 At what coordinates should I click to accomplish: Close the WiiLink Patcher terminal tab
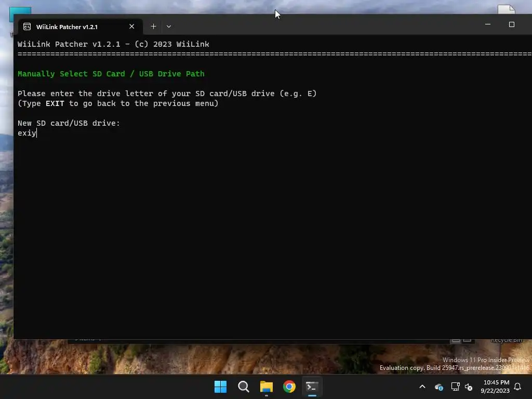point(131,26)
